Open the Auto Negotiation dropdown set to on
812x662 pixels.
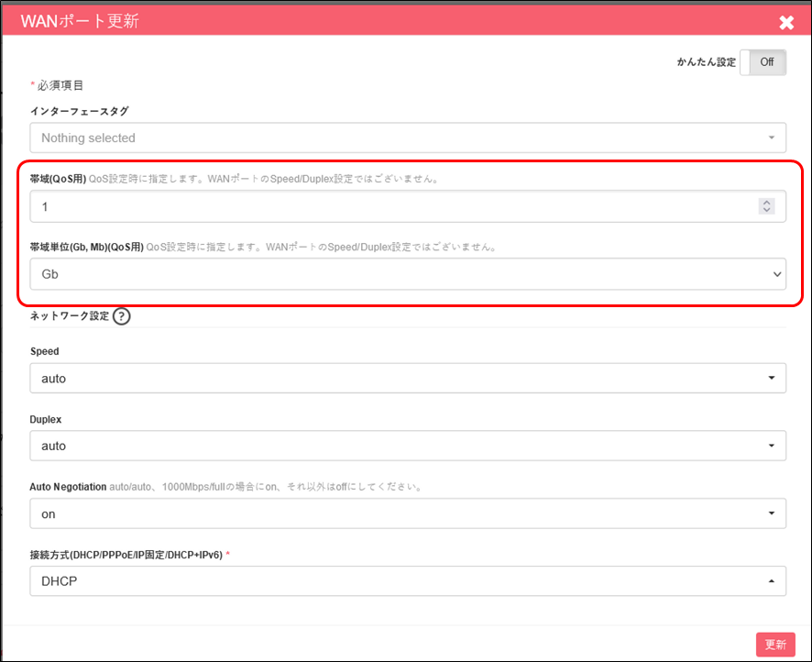(x=408, y=513)
